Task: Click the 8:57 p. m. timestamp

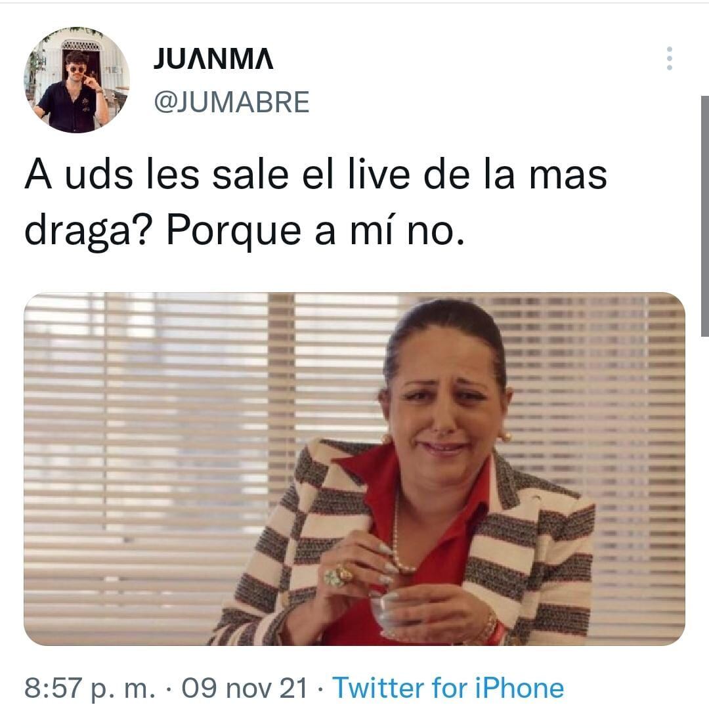Action: click(90, 688)
